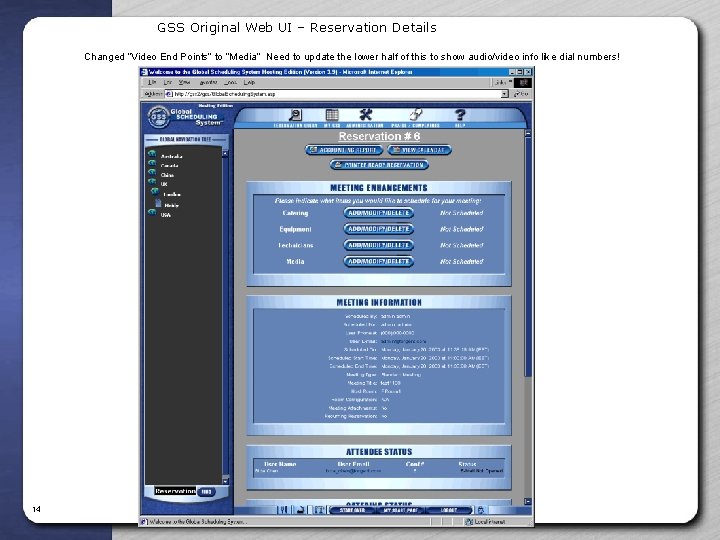Select USA globe icon in navigation tree

pos(152,212)
